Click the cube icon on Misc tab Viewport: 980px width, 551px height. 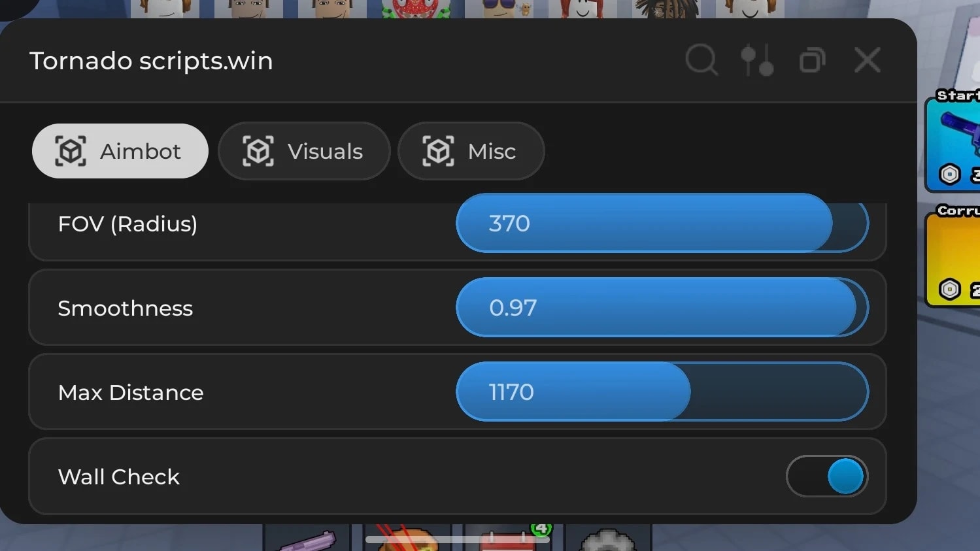tap(438, 151)
